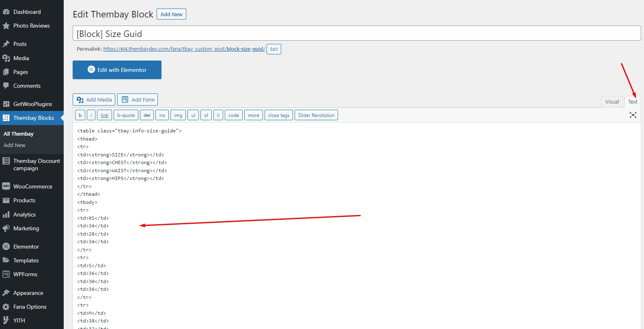Click the Add Media button
This screenshot has height=329, width=644.
[94, 100]
